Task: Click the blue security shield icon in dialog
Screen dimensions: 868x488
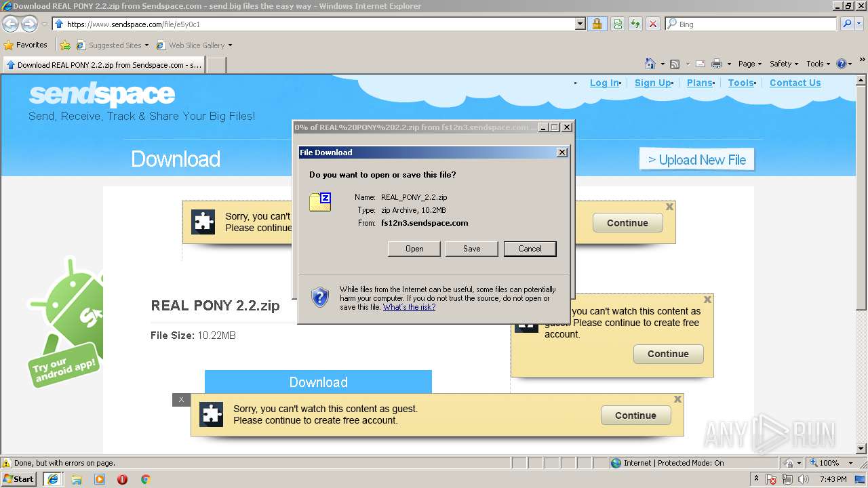Action: point(320,297)
